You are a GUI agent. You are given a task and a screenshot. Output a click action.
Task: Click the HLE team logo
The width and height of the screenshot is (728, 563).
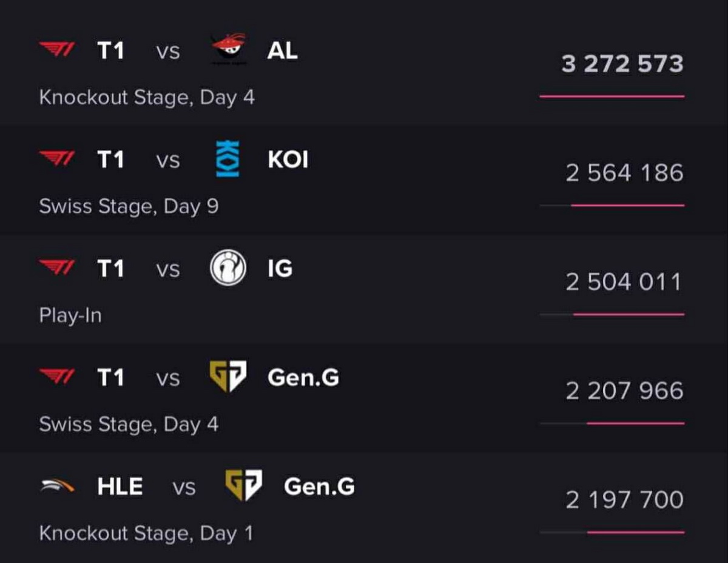[58, 486]
